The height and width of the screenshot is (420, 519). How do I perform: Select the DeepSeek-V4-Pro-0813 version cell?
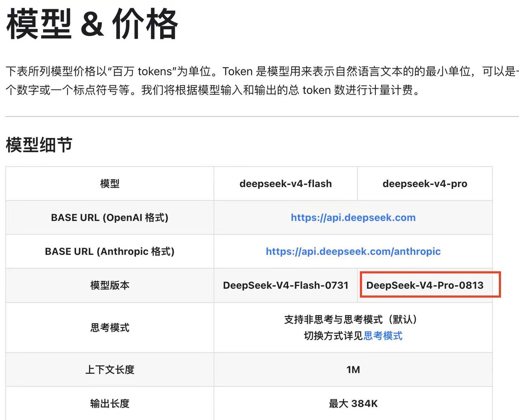pyautogui.click(x=425, y=285)
